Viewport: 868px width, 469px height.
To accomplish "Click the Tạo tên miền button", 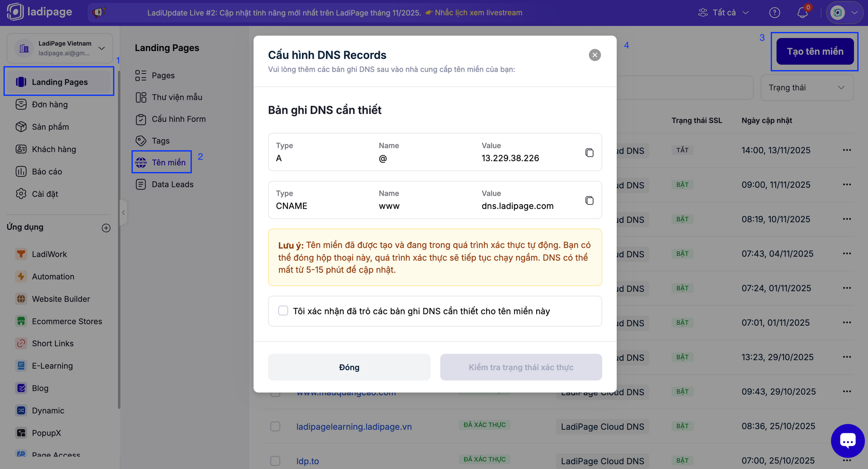I will click(x=815, y=52).
